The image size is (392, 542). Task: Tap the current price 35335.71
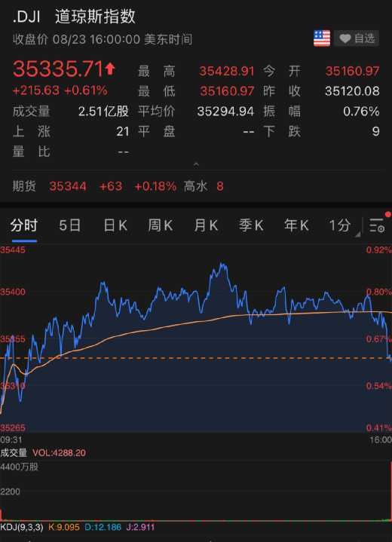58,69
